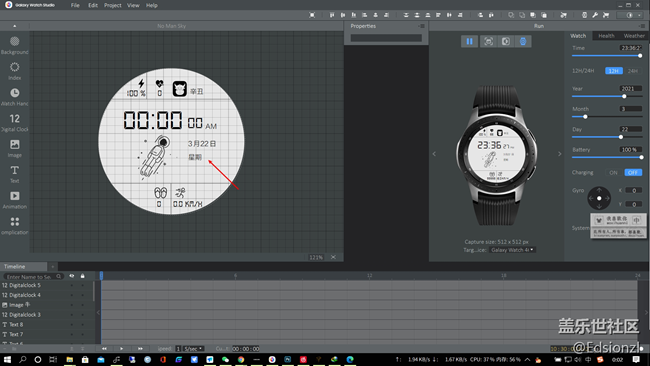Open the Health tab
The height and width of the screenshot is (366, 650).
pyautogui.click(x=606, y=36)
